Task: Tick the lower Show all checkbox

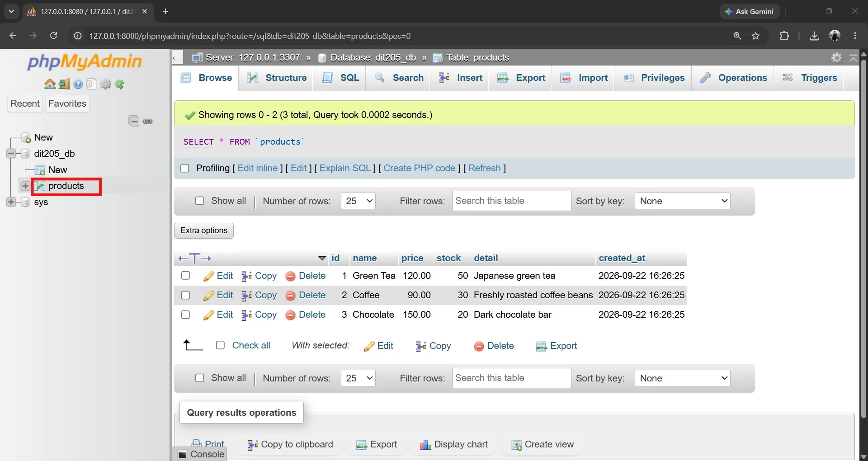Action: [x=199, y=378]
